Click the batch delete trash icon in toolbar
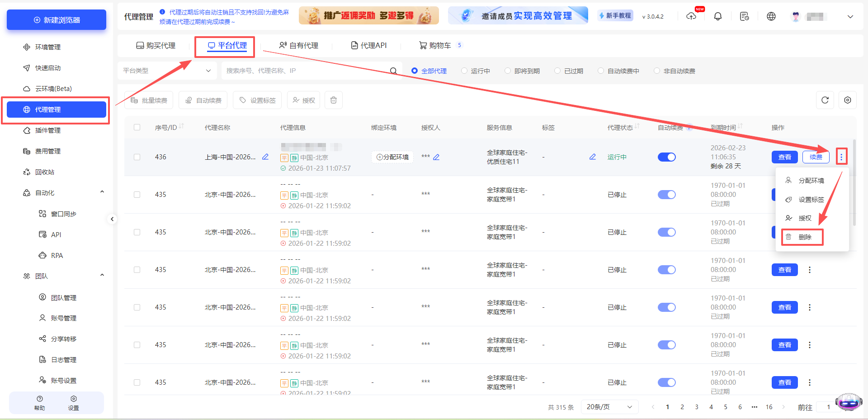This screenshot has height=420, width=868. tap(333, 100)
